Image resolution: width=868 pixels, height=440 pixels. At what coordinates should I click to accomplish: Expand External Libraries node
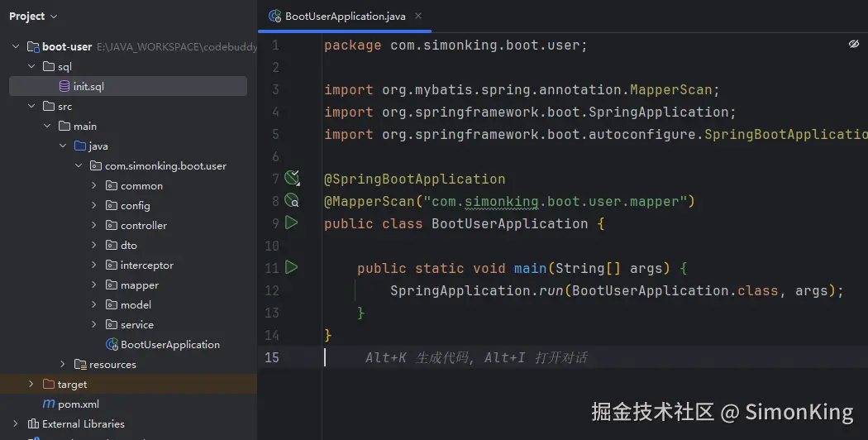[x=17, y=423]
